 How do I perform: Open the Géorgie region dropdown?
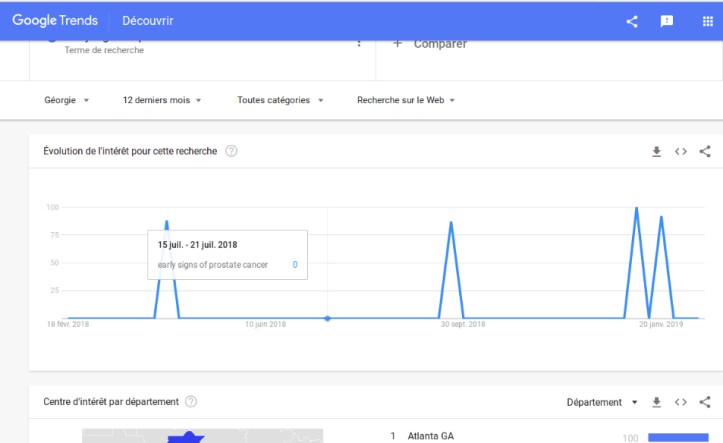pos(67,100)
